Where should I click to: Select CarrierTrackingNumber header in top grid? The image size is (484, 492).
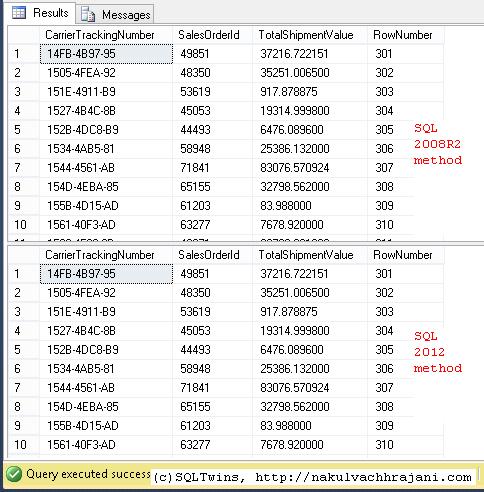(106, 35)
